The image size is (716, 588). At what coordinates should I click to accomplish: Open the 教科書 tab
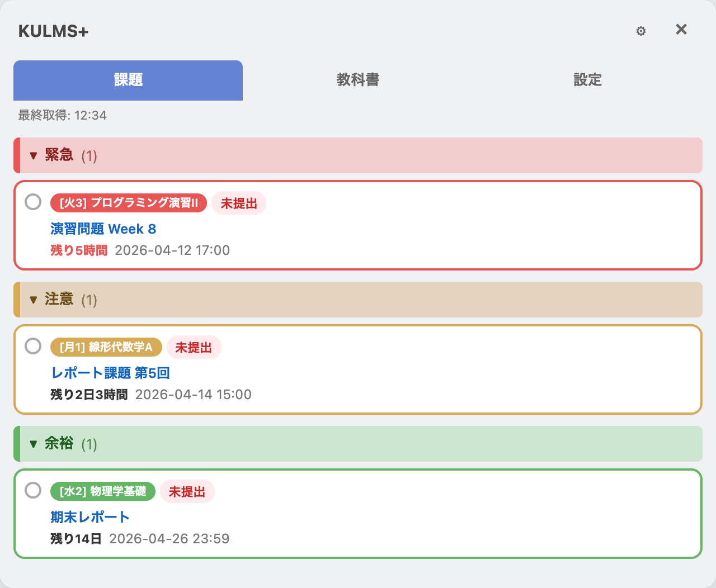(357, 80)
